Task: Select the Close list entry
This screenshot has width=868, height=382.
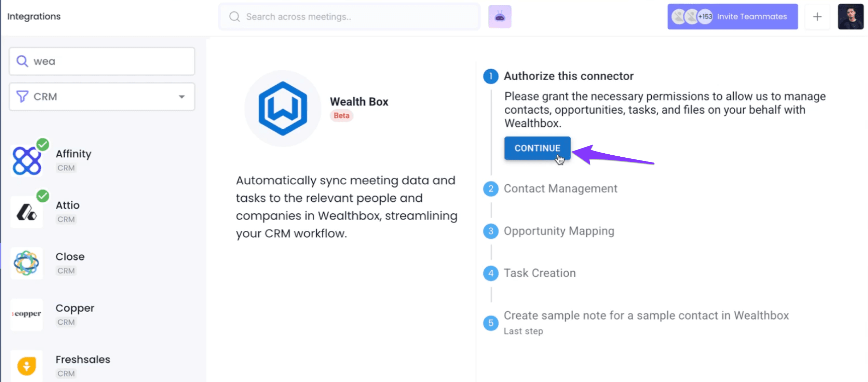Action: click(103, 263)
